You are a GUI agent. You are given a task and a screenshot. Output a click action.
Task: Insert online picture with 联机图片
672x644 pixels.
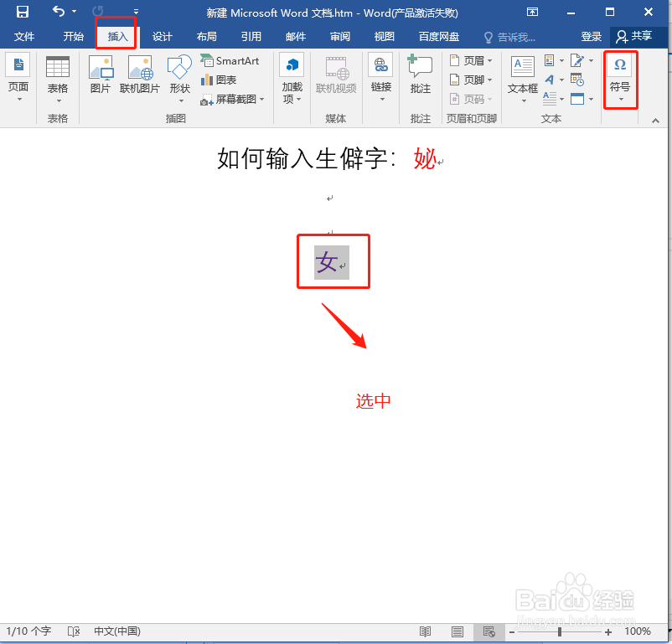coord(140,75)
